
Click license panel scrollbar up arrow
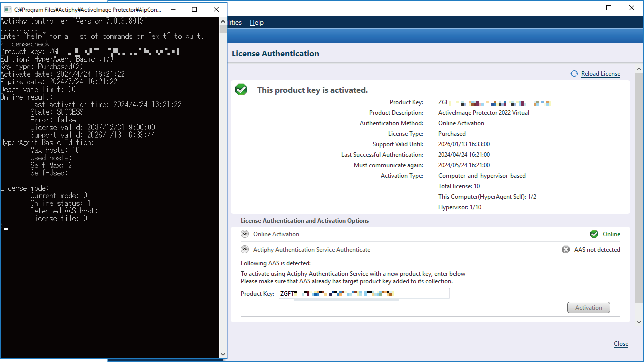(x=639, y=69)
